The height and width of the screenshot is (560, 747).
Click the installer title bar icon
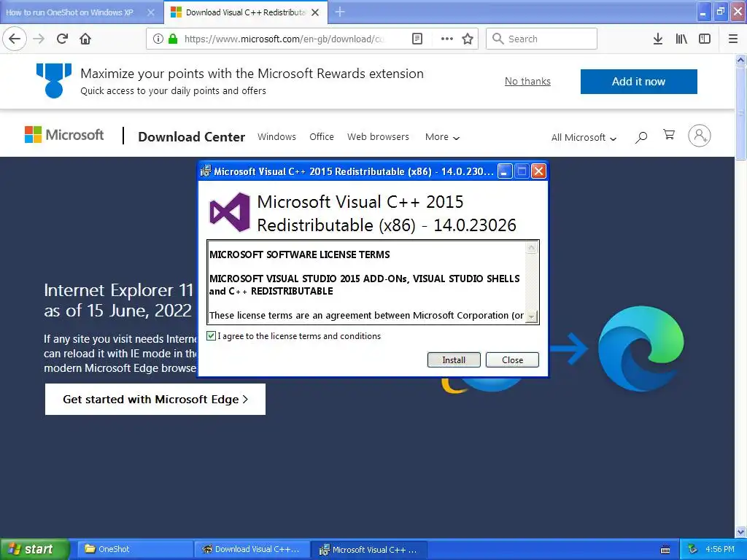click(x=205, y=171)
